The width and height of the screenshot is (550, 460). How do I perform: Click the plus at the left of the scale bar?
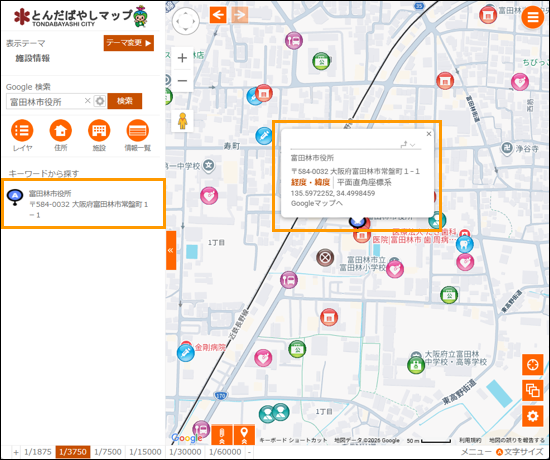16,452
